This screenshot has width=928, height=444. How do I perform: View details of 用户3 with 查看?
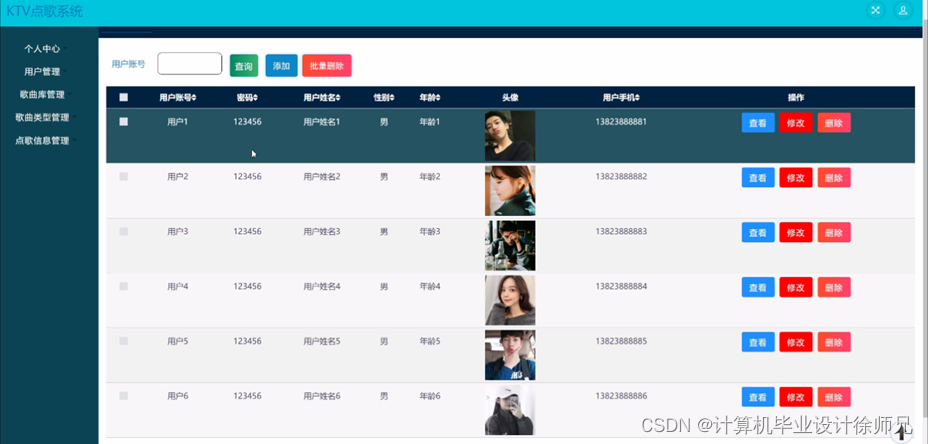pyautogui.click(x=758, y=233)
